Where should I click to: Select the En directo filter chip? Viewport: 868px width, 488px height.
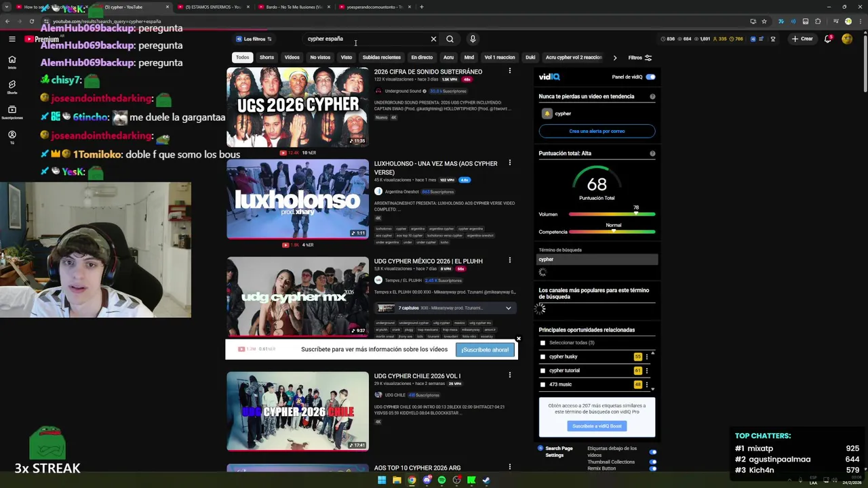(x=422, y=58)
